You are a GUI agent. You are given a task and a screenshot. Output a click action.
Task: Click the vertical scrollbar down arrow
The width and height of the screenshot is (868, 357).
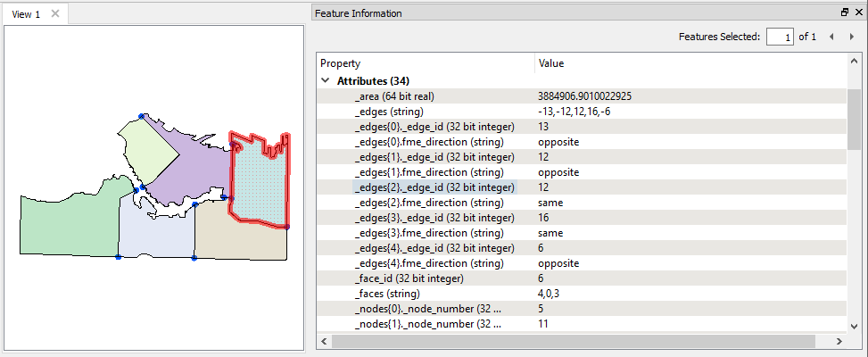tap(853, 328)
